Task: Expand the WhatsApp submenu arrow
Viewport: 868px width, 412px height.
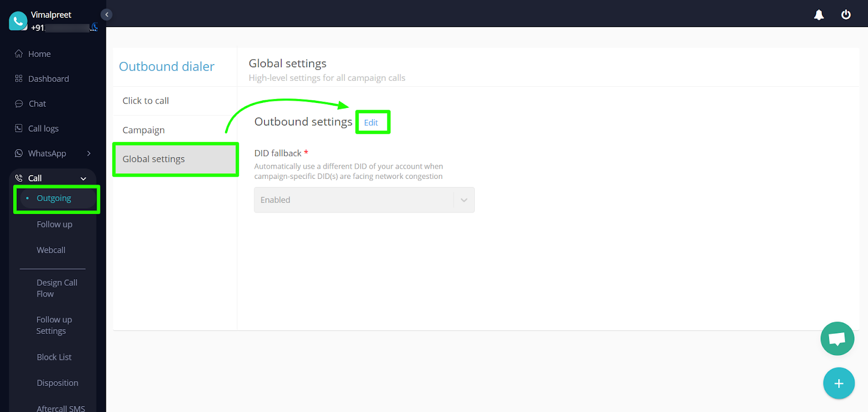Action: coord(89,153)
